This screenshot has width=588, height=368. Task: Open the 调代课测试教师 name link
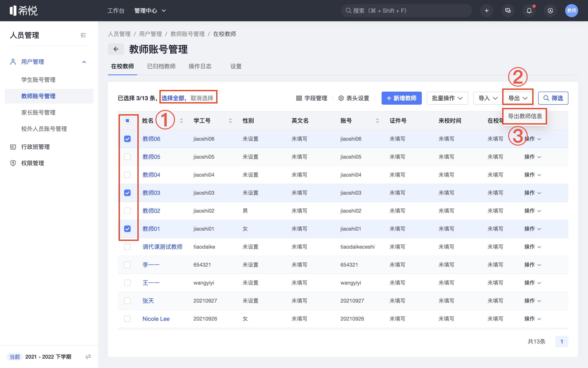click(x=163, y=247)
